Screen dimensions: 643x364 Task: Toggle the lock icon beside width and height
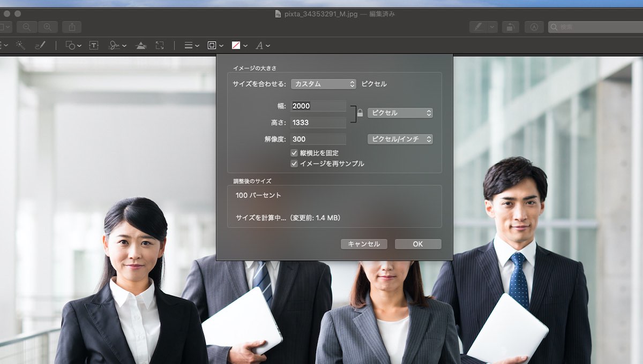click(x=360, y=113)
